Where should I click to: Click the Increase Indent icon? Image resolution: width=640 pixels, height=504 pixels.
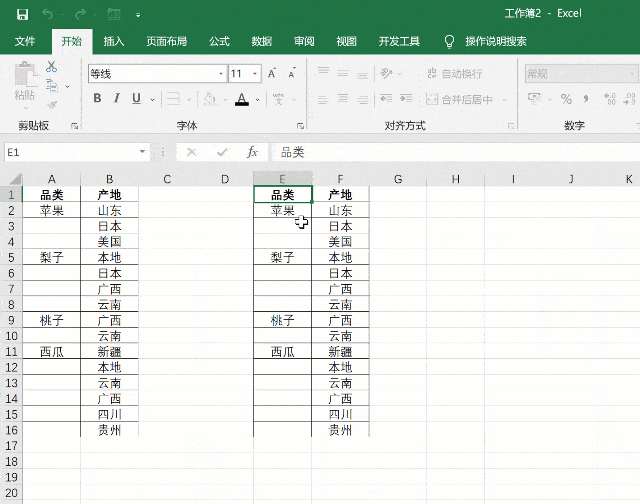(x=406, y=99)
